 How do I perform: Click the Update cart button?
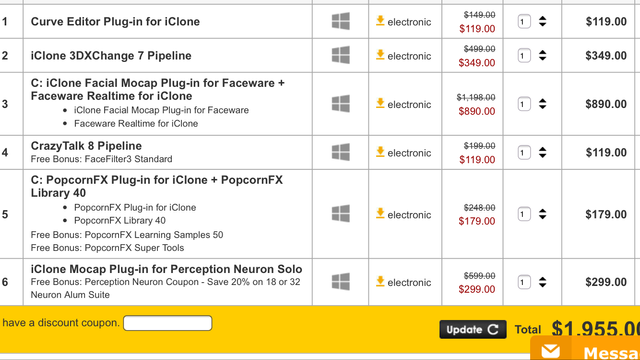coord(473,329)
